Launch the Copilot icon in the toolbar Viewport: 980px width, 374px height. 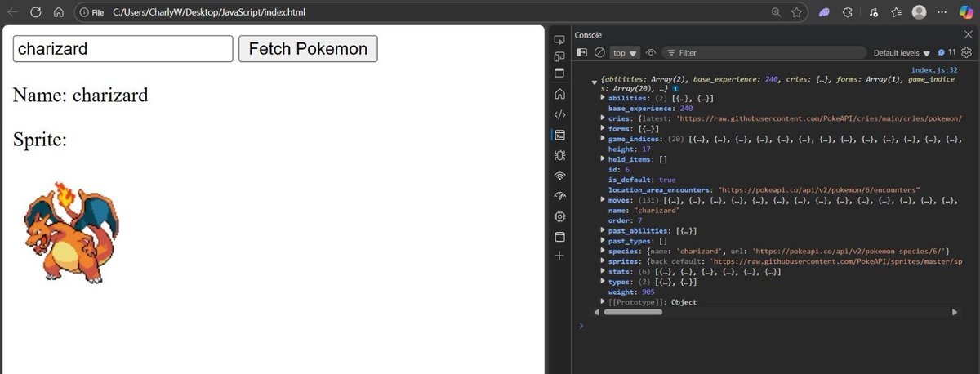tap(966, 12)
